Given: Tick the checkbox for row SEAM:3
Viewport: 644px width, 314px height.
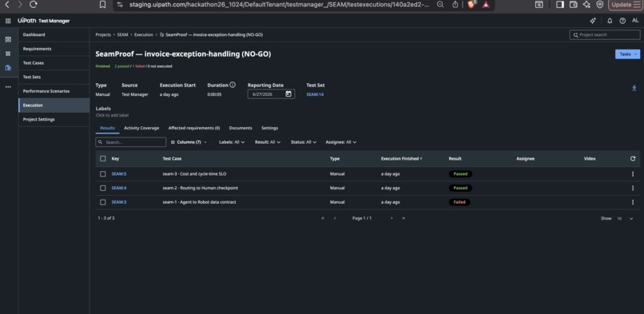Looking at the screenshot, I should [103, 202].
